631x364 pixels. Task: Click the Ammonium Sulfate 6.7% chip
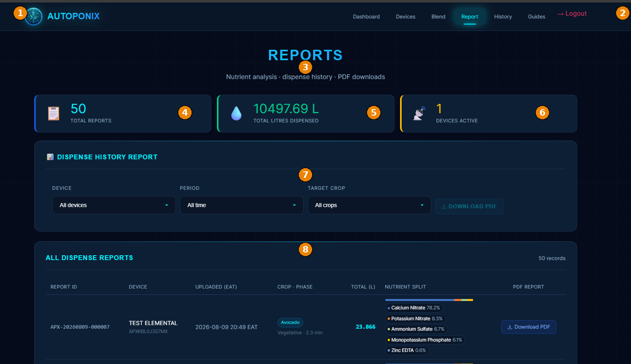tap(416, 329)
